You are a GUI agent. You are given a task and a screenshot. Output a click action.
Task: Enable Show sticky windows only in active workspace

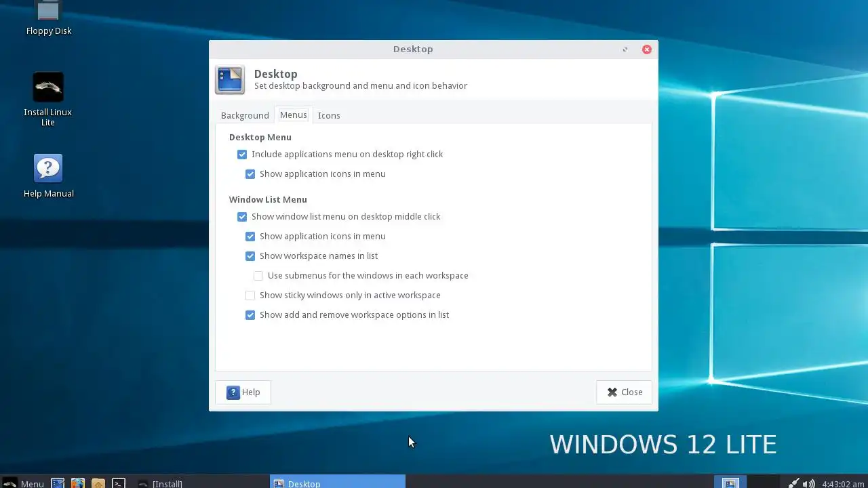tap(342, 295)
